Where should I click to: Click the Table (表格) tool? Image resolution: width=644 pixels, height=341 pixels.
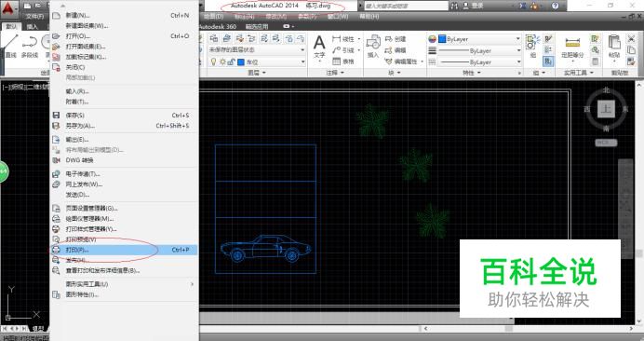click(x=343, y=61)
